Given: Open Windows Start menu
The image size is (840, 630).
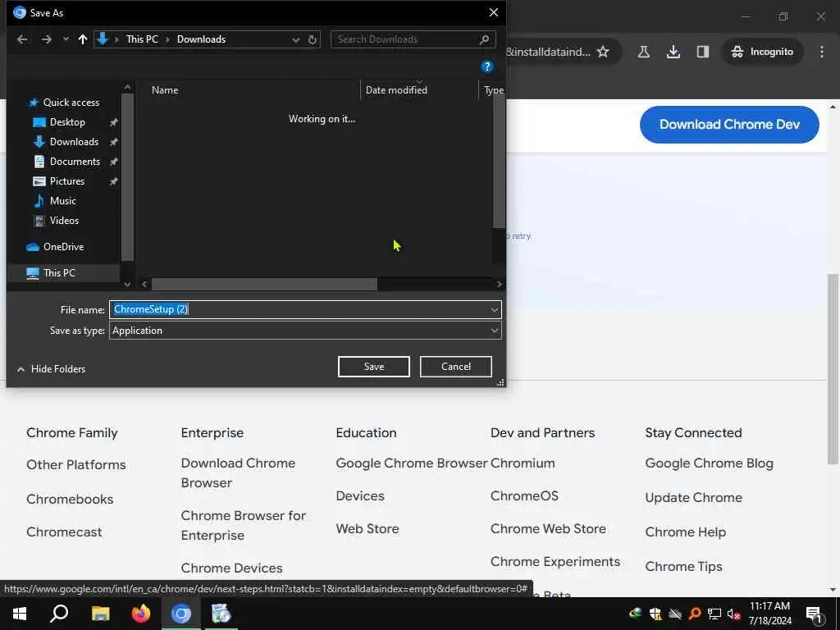Looking at the screenshot, I should (x=20, y=614).
